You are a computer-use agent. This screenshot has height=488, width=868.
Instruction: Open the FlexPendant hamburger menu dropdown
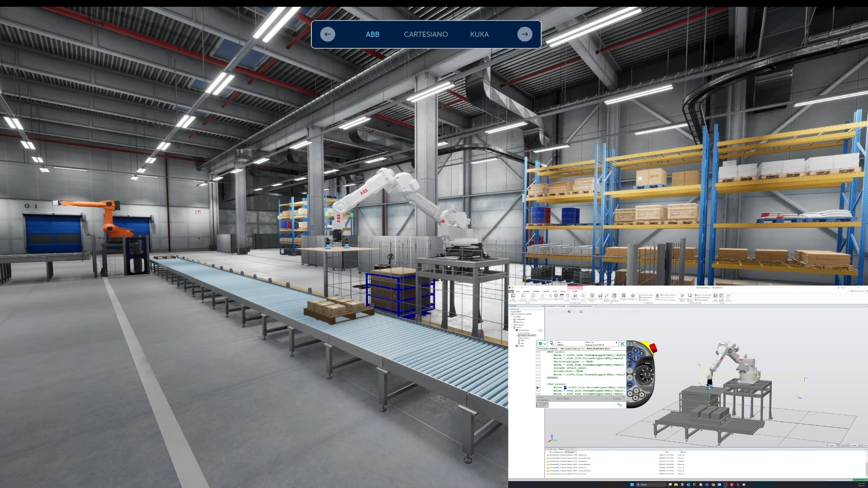point(542,344)
